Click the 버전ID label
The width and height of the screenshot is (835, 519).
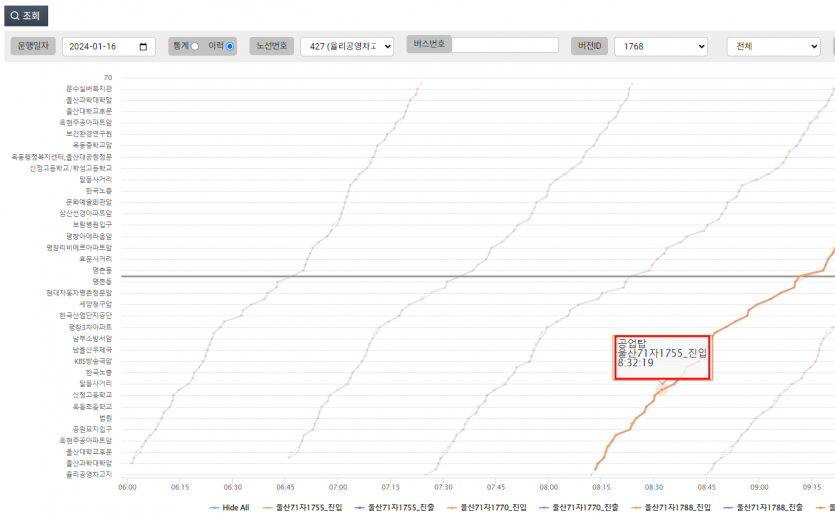point(588,46)
